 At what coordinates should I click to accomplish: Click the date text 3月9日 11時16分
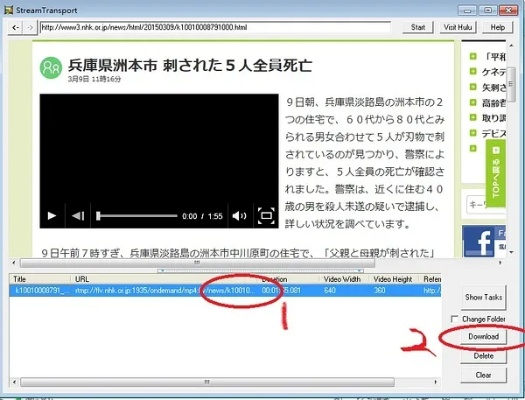tap(94, 79)
